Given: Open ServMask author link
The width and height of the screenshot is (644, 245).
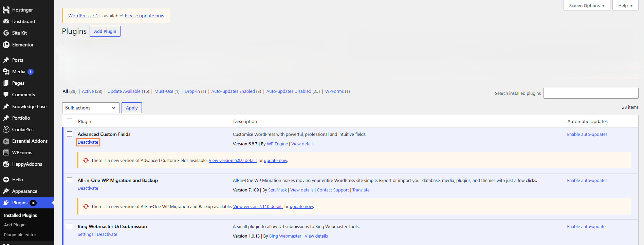Looking at the screenshot, I should [277, 190].
